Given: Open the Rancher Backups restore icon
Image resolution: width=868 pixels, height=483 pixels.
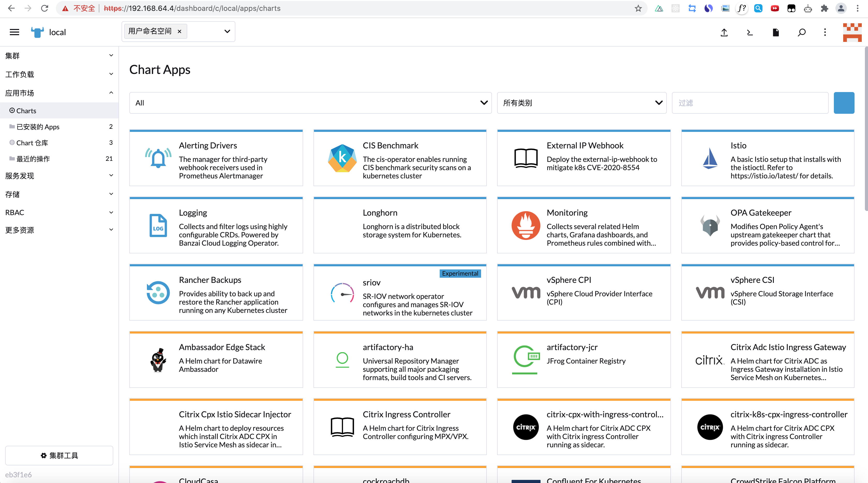Looking at the screenshot, I should pyautogui.click(x=158, y=292).
